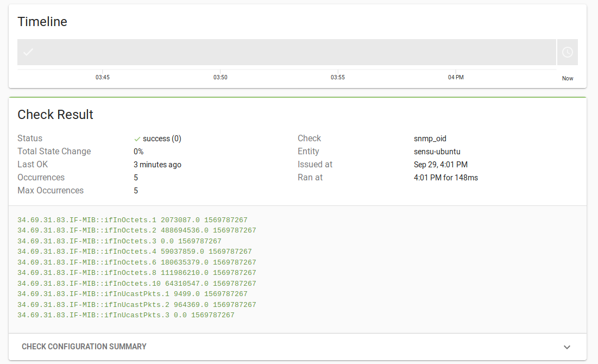Click the ifInOctets.10 output line
The height and width of the screenshot is (364, 598).
pos(136,284)
